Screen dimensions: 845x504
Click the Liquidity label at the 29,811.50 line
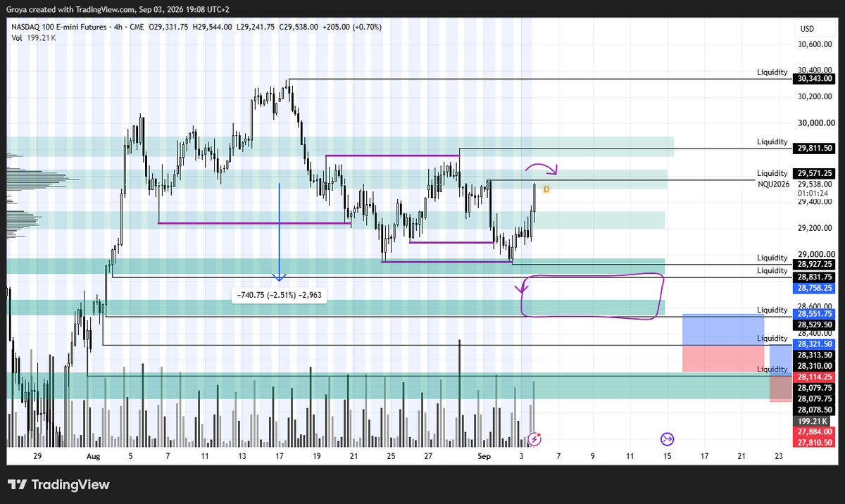click(772, 141)
